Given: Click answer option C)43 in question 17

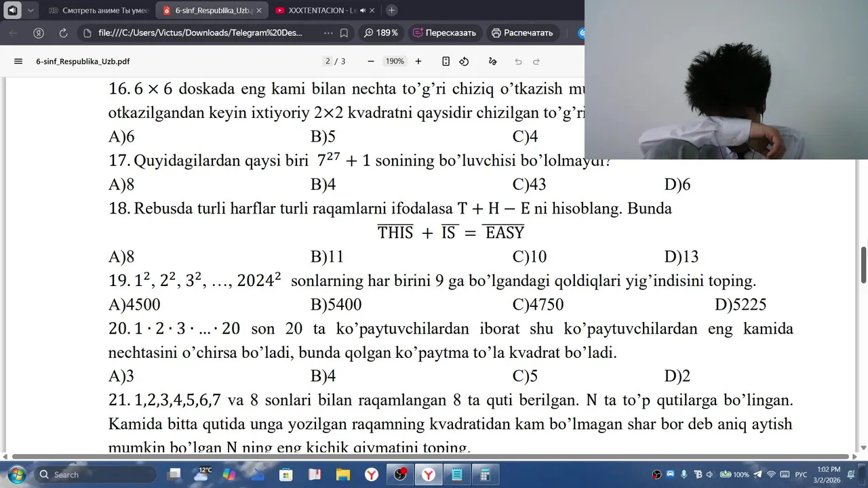Looking at the screenshot, I should click(530, 184).
